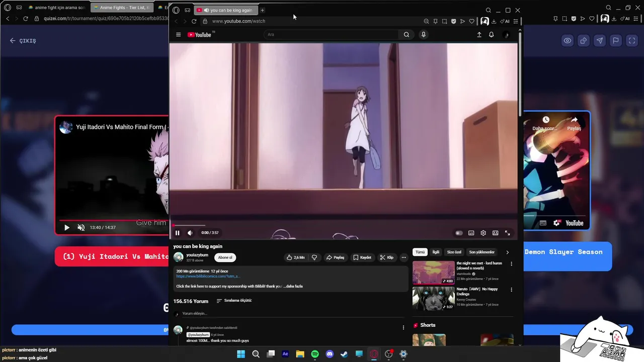Open downloads icon in YouTube window toolbar
The image size is (644, 362).
pyautogui.click(x=494, y=21)
